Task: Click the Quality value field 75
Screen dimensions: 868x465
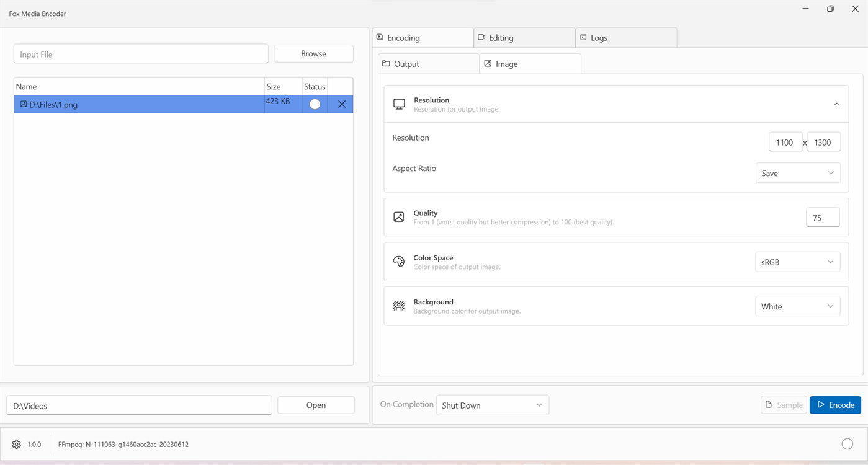Action: click(823, 218)
